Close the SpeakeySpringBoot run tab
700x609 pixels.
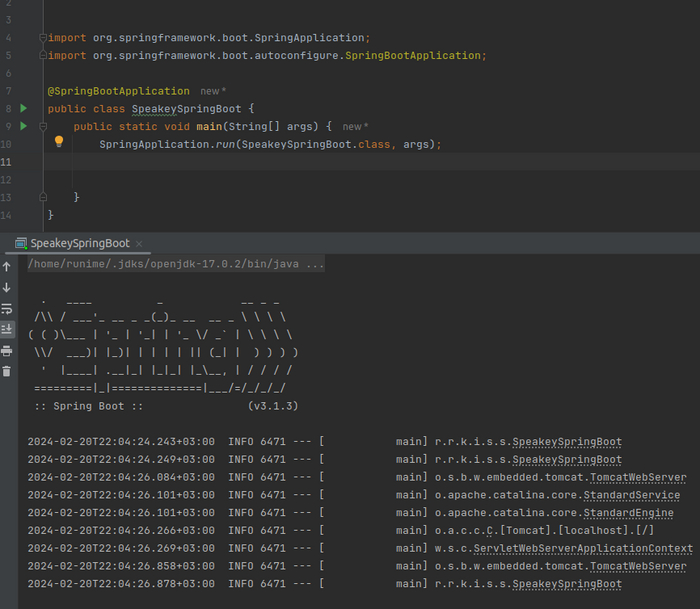click(139, 244)
